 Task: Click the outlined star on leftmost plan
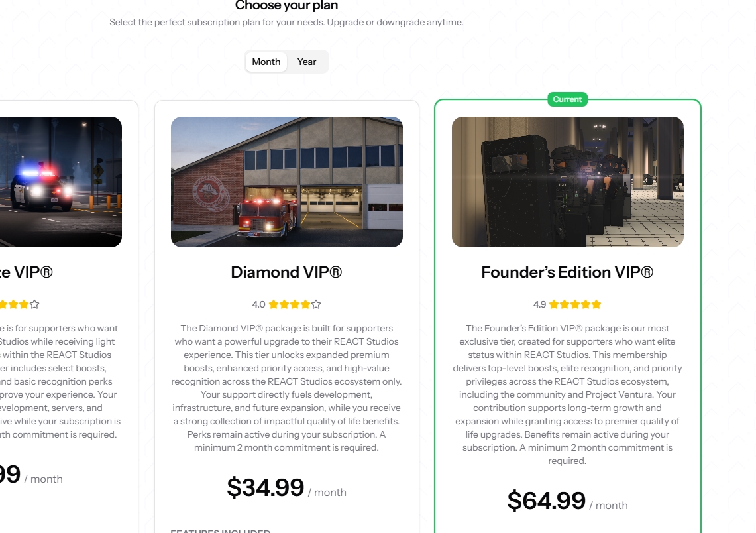(x=34, y=304)
